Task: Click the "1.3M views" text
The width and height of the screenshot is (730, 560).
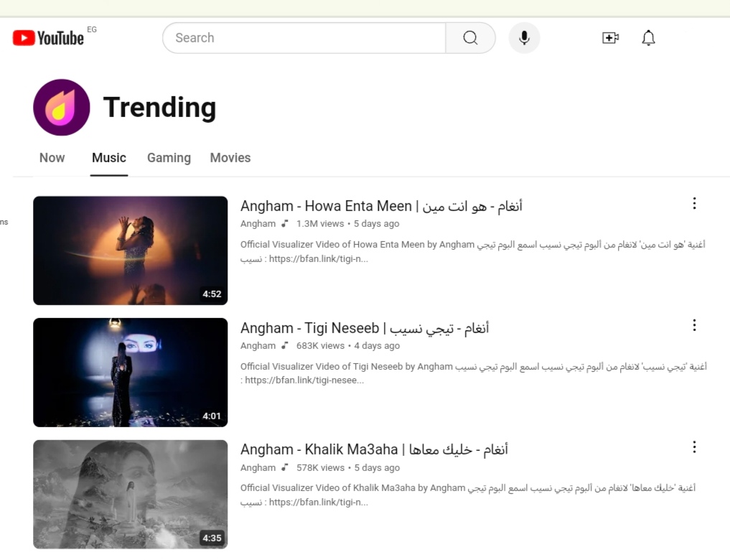Action: point(320,223)
